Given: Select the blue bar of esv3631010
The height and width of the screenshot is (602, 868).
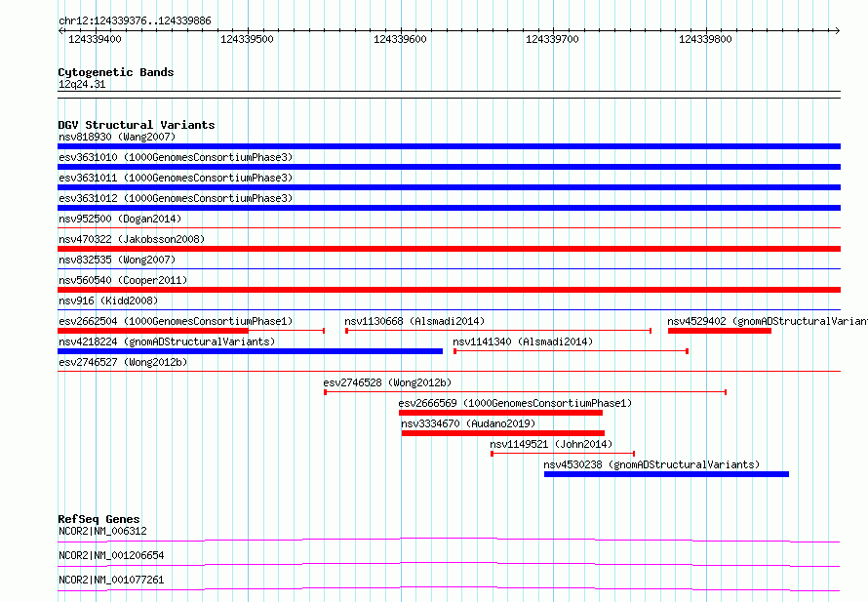Looking at the screenshot, I should 449,167.
